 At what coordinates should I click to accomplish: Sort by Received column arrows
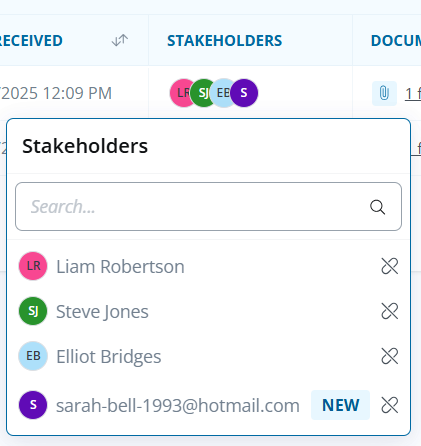click(120, 40)
